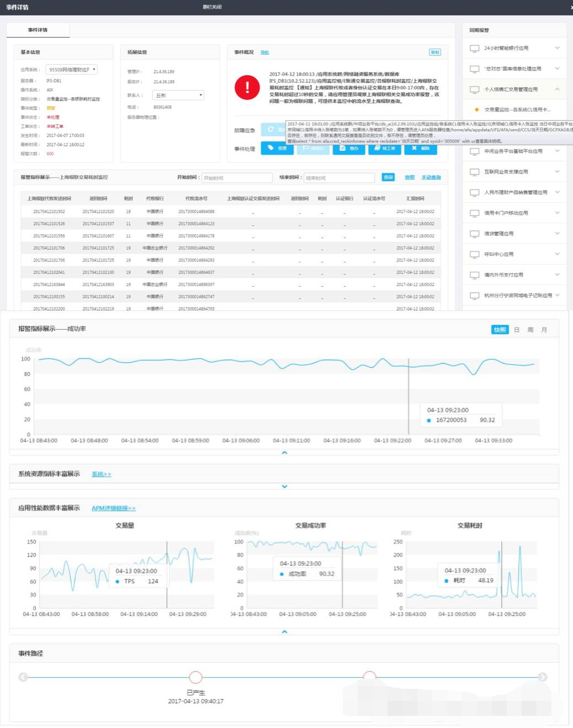This screenshot has height=728, width=573.
Task: Expand the 系统资源指标丰富展示 panel chevron
Action: click(x=285, y=487)
